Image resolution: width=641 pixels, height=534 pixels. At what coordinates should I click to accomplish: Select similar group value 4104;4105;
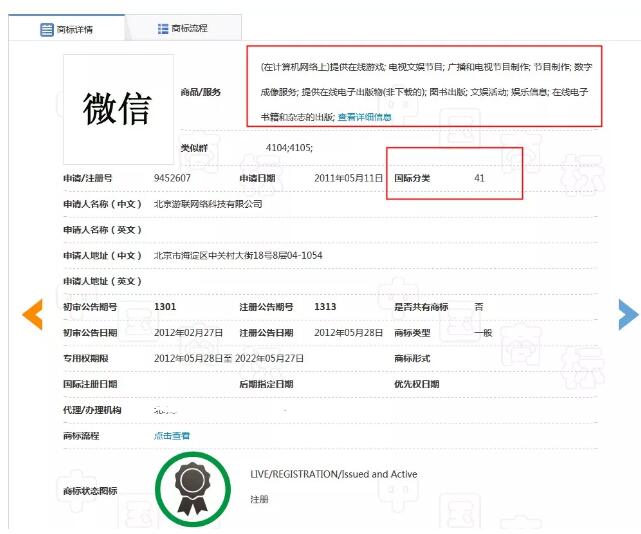tap(289, 148)
